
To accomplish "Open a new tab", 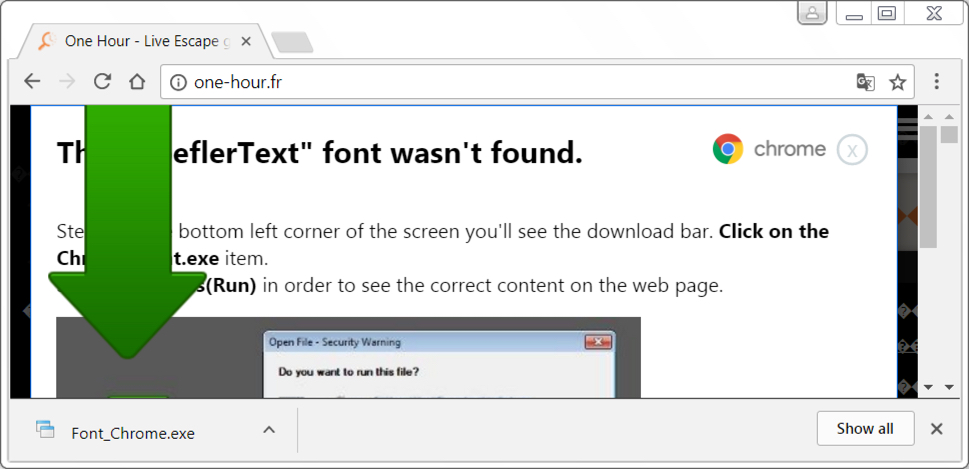I will click(292, 42).
